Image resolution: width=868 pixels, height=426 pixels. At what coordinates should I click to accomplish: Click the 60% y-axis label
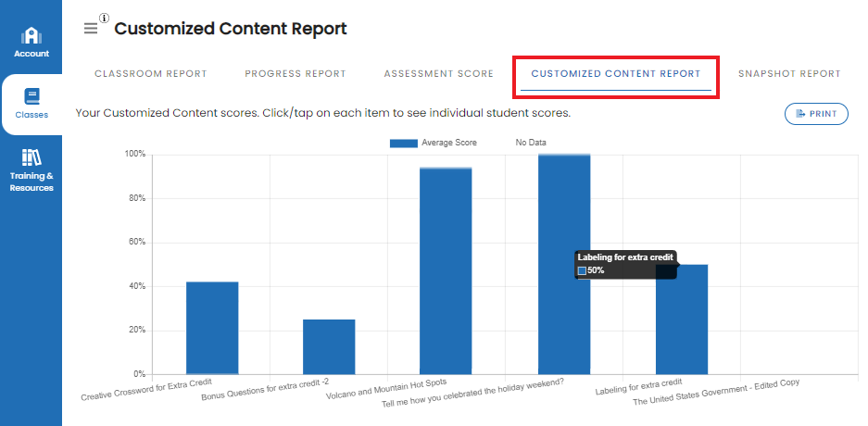click(x=137, y=243)
